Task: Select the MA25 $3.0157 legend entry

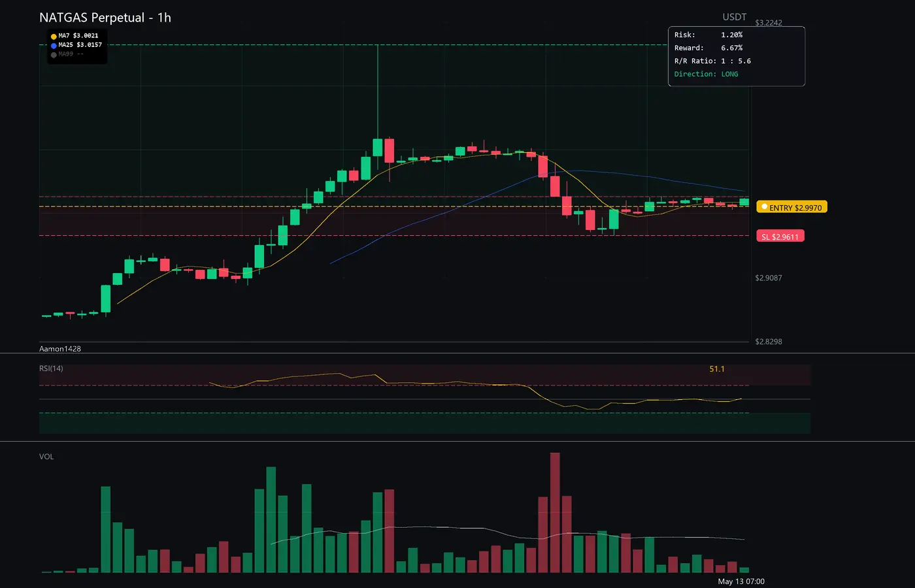Action: pyautogui.click(x=76, y=45)
